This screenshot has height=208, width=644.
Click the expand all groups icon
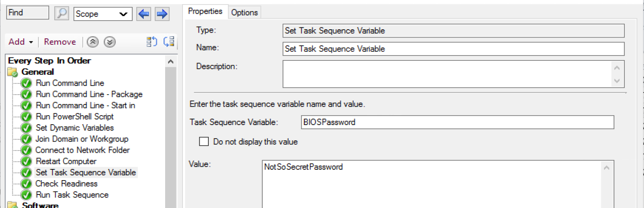click(169, 42)
